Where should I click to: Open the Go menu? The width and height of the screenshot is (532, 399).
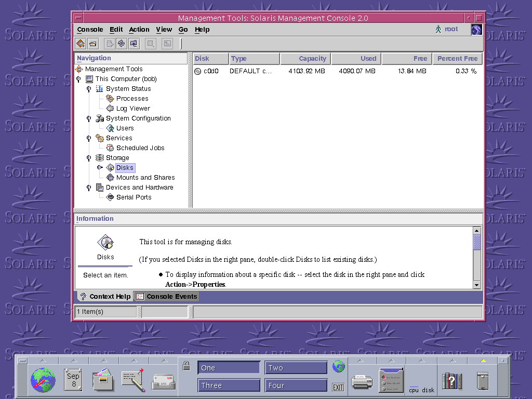(183, 30)
